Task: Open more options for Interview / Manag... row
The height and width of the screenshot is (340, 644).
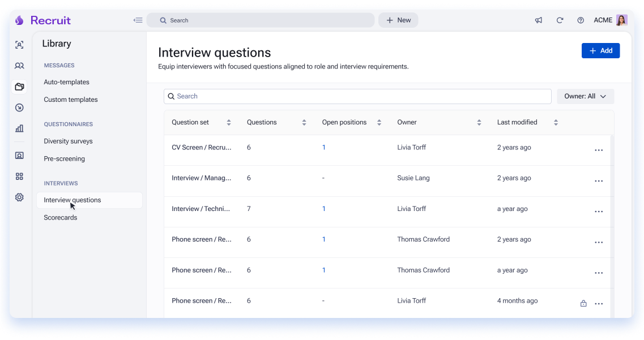Action: point(599,181)
